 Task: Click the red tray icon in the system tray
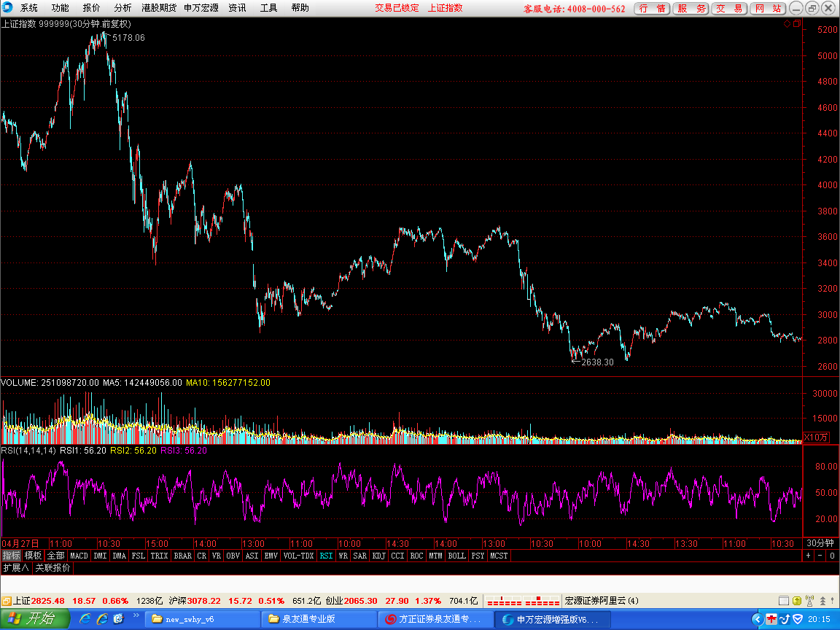point(771,619)
